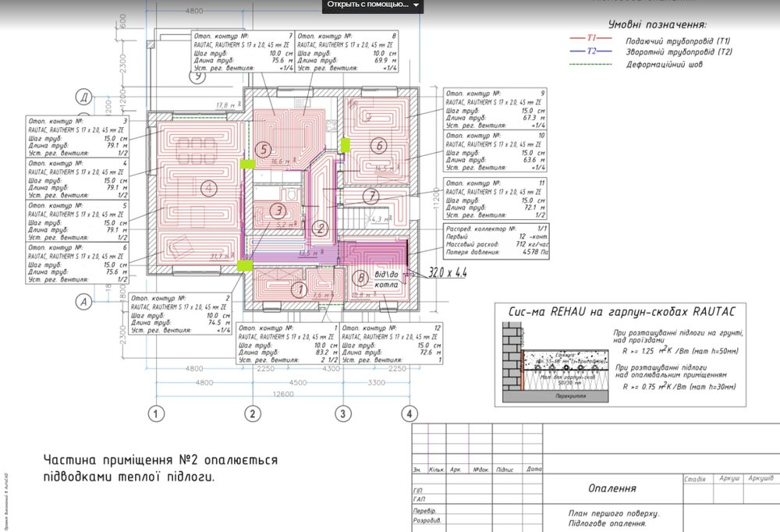Click 'Підлогове опалення.' sheet subtitle

pyautogui.click(x=608, y=523)
